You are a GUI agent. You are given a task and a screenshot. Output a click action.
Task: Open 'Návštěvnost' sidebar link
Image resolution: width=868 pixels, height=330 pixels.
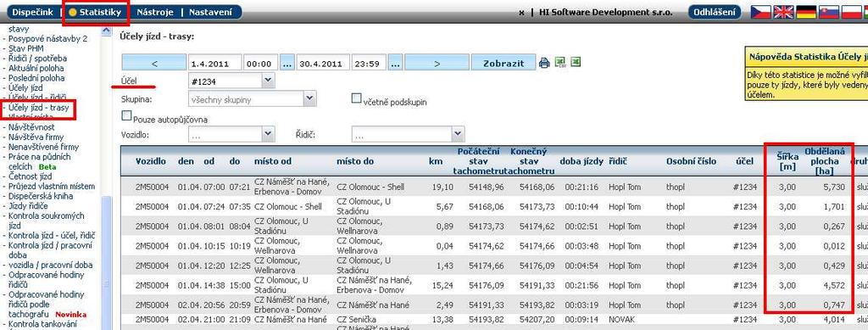click(x=31, y=127)
